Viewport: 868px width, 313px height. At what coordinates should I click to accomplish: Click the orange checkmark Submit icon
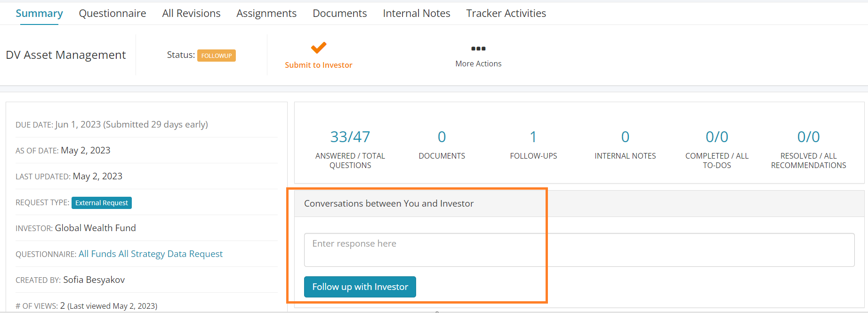[319, 48]
